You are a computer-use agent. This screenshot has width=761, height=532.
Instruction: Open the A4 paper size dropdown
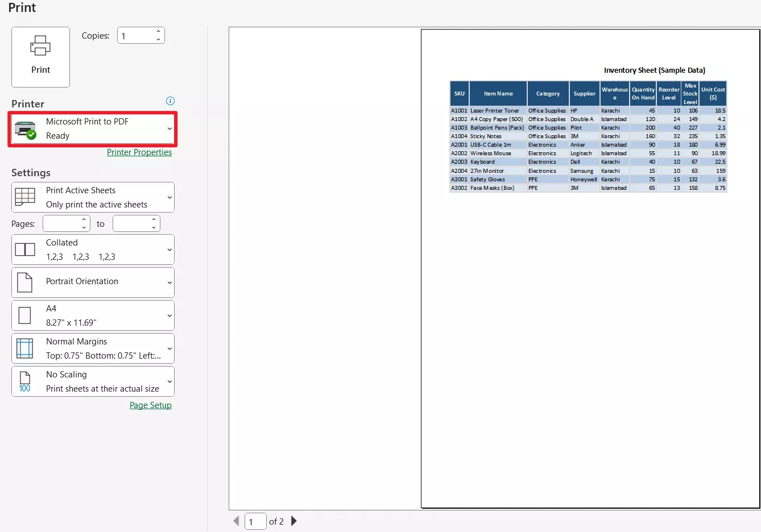pos(168,315)
